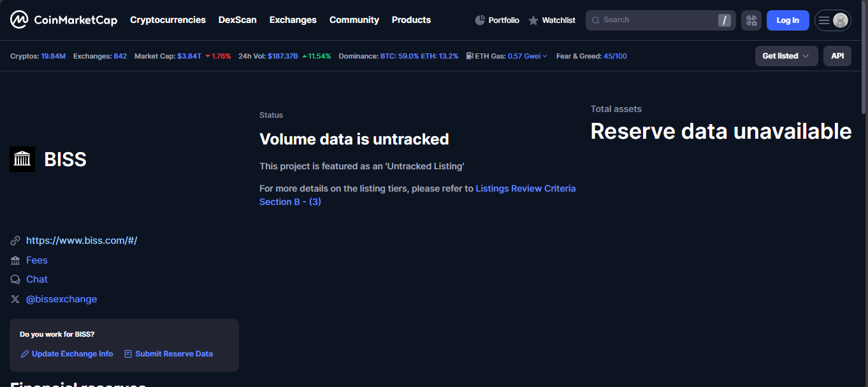Screen dimensions: 868x387
Task: Open the Cryptocurrencies menu
Action: pos(168,20)
